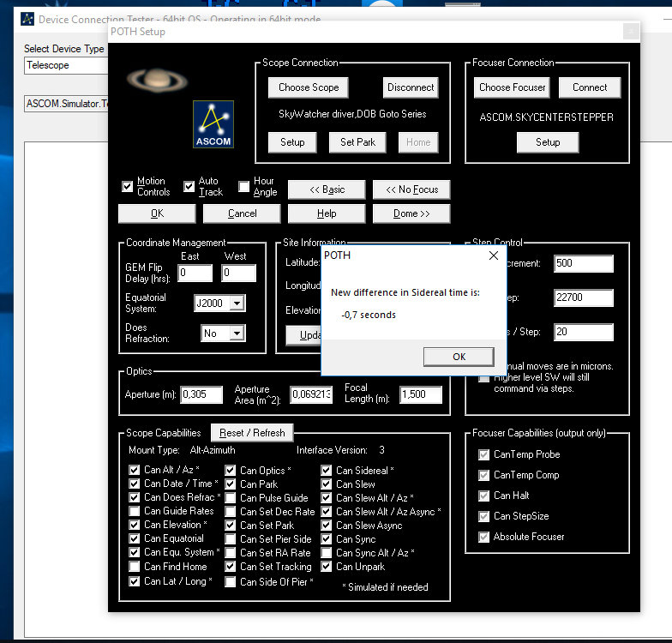672x643 pixels.
Task: Select Telescope device type field in background window
Action: [67, 65]
